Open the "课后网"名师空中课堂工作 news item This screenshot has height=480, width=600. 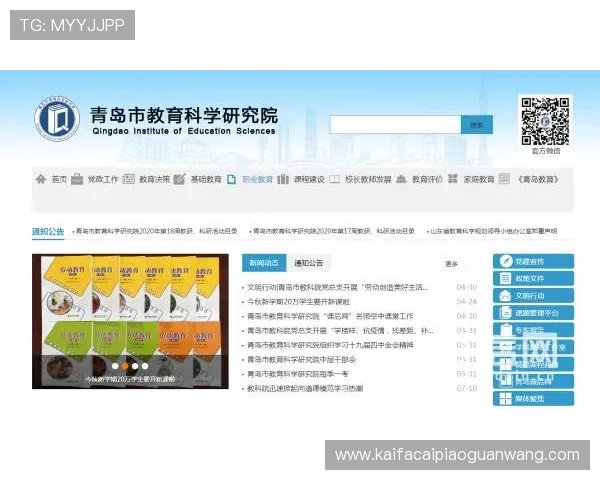(x=330, y=316)
